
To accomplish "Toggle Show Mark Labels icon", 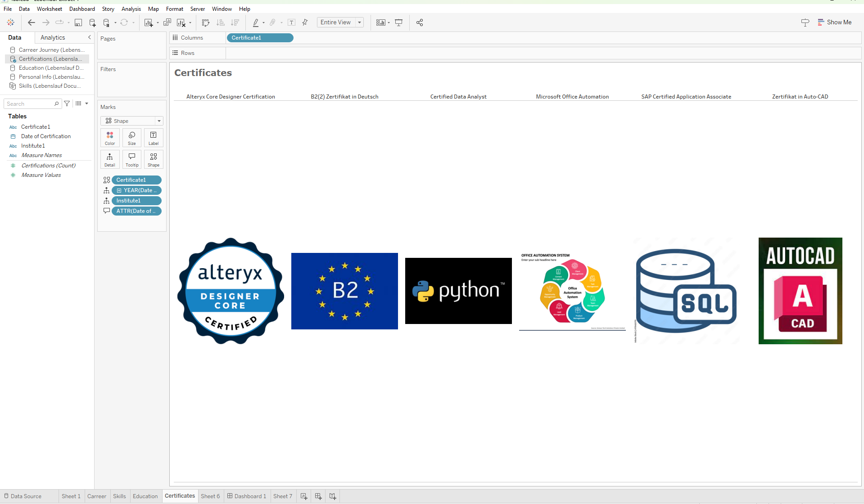I will [x=292, y=22].
